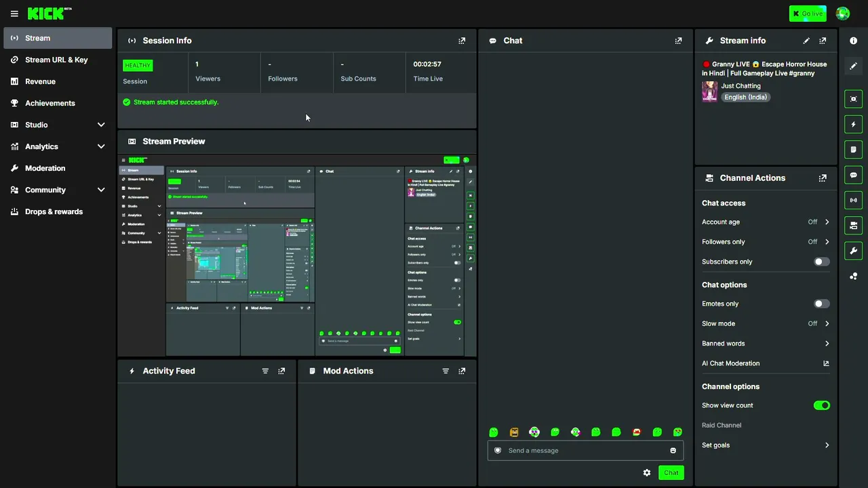The height and width of the screenshot is (488, 868).
Task: Click the Granny LIVE stream title
Action: pyautogui.click(x=765, y=68)
